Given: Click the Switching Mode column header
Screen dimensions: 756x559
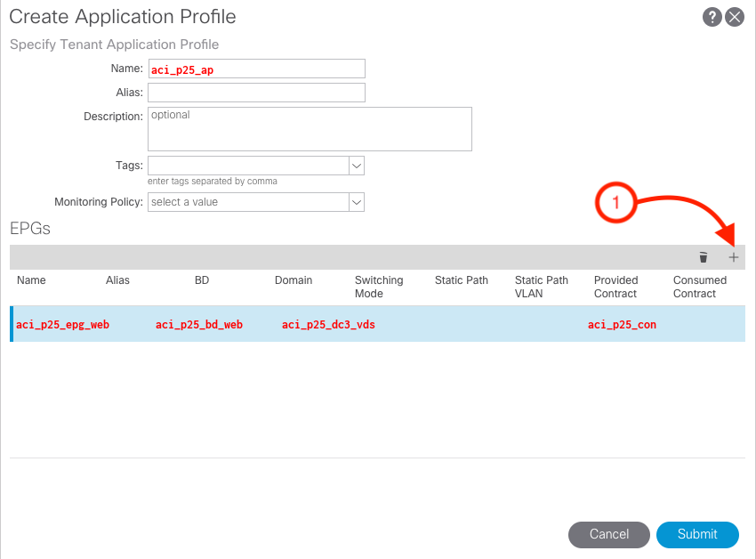Looking at the screenshot, I should pos(379,287).
